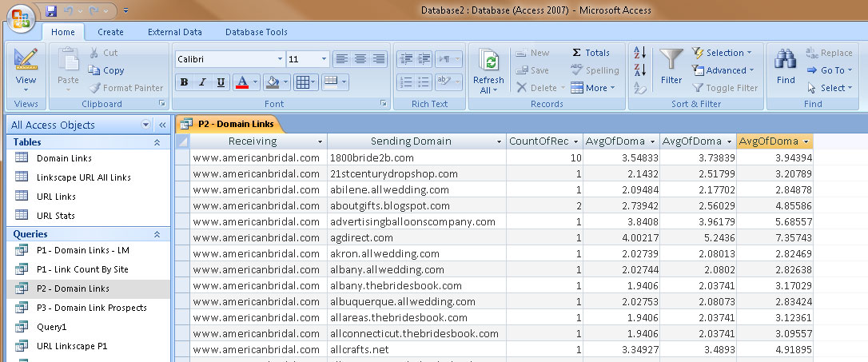Open the Select menu in Find group
This screenshot has width=868, height=362.
[x=829, y=87]
